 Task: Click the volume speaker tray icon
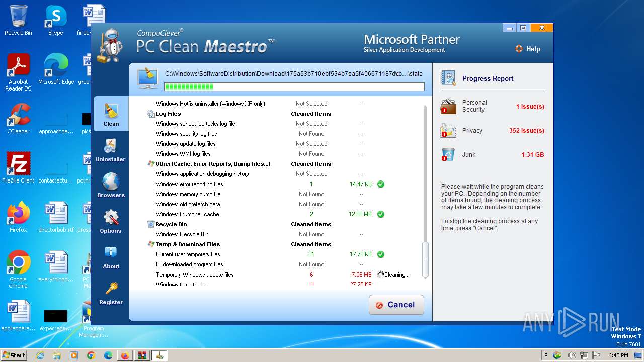coord(572,355)
